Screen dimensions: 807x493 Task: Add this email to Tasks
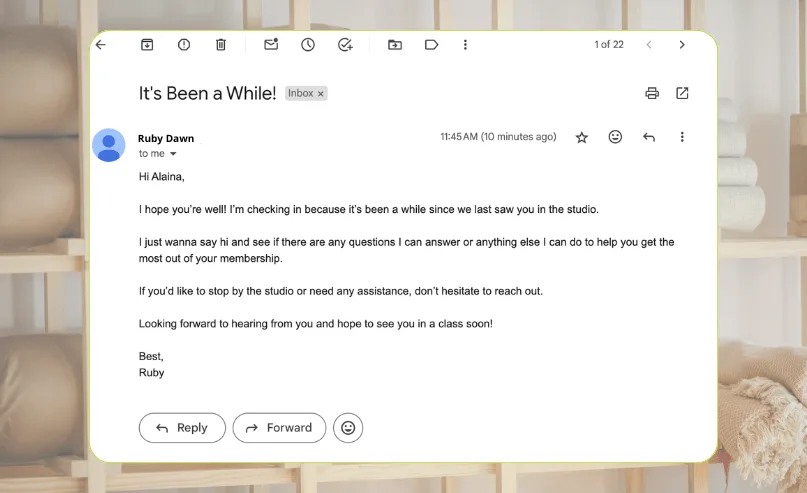pos(345,45)
